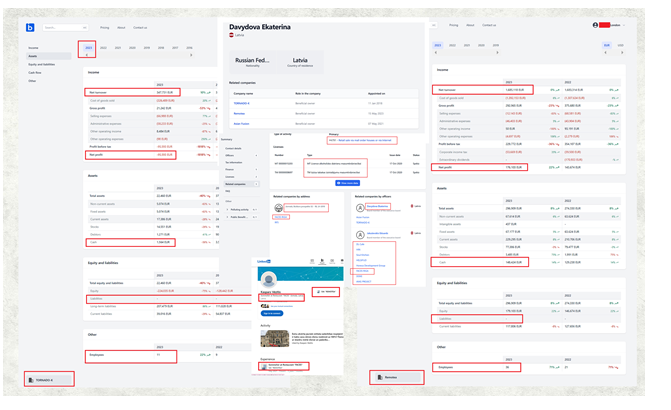Open the Pricing link in left header
The width and height of the screenshot is (671, 410).
point(105,28)
